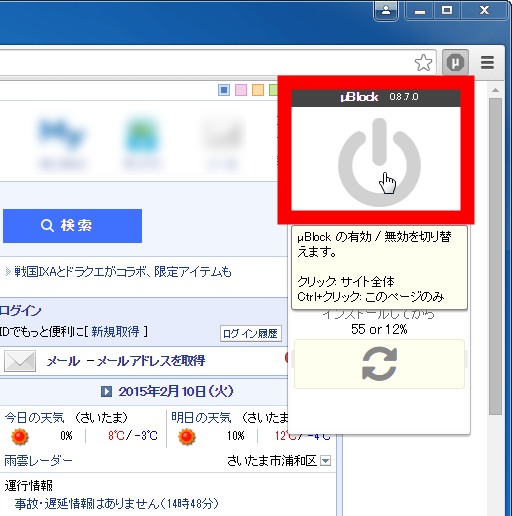Click the µBlock extension icon in toolbar
The width and height of the screenshot is (512, 516).
coord(455,62)
